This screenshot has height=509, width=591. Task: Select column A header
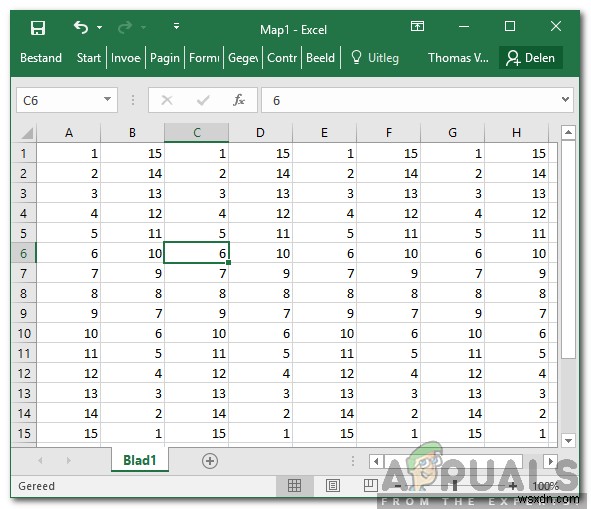coord(69,133)
